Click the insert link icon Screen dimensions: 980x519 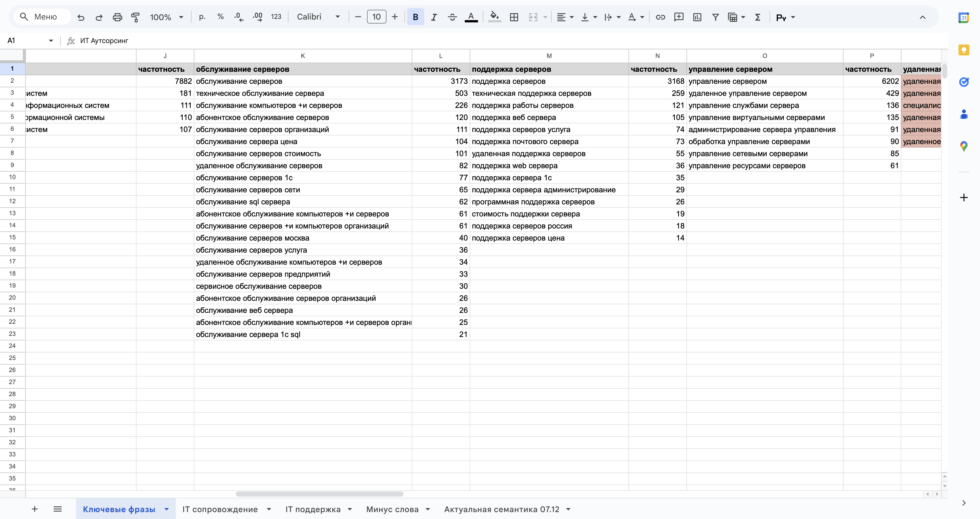660,17
